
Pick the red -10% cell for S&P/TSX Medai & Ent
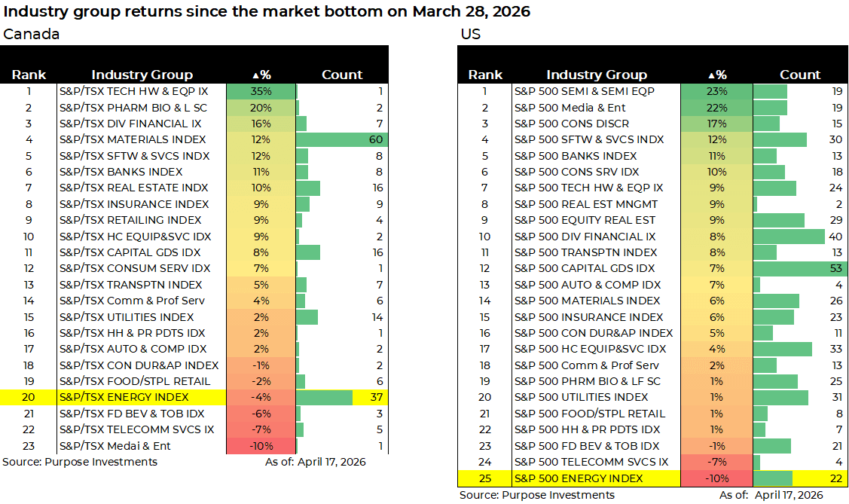261,445
